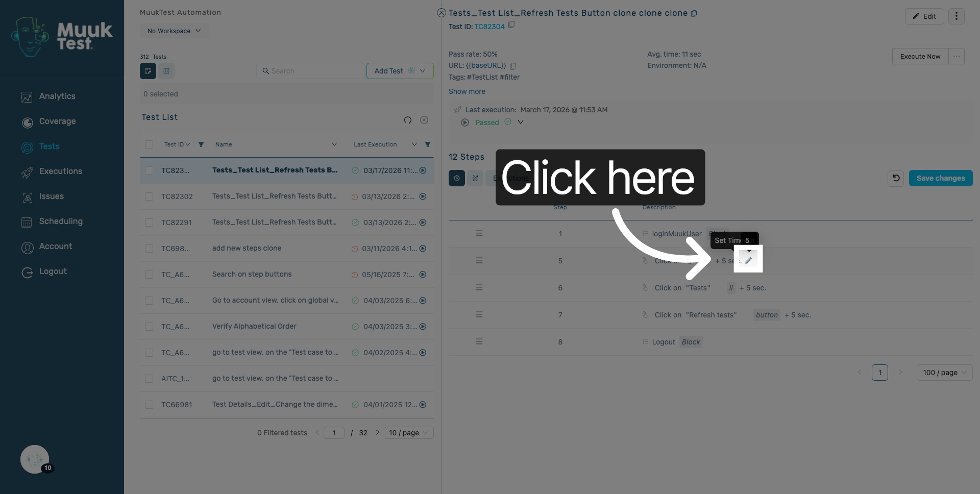This screenshot has height=494, width=980.
Task: Check the TC82302 row checkbox
Action: (x=149, y=196)
